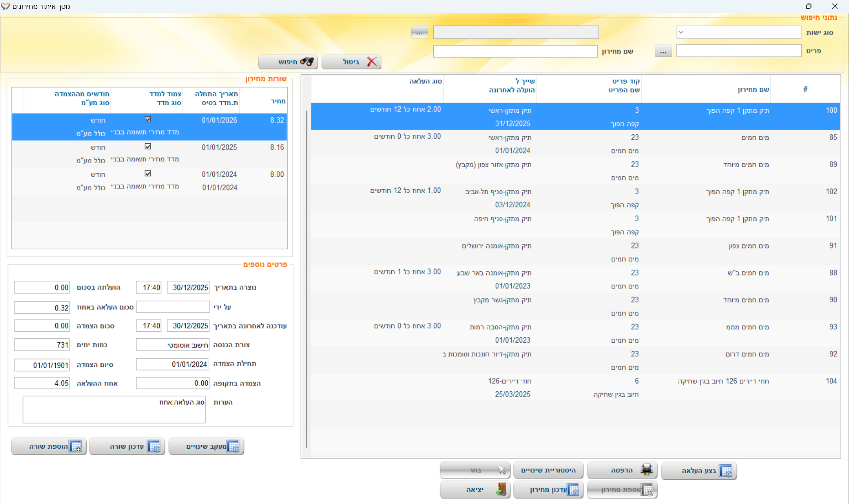Click עדכון מחירון price list icon
Viewport: 849px width, 504px height.
click(573, 490)
